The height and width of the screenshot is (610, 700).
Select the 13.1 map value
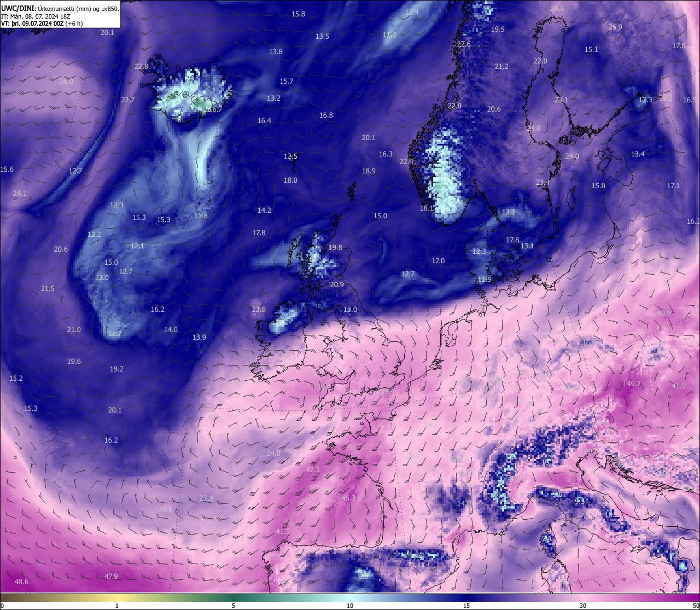point(527,246)
